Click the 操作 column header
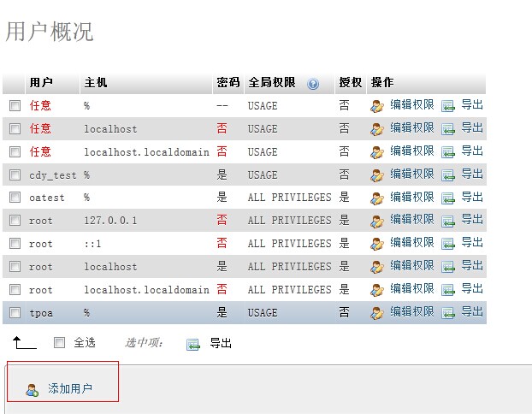The image size is (532, 414). [382, 82]
